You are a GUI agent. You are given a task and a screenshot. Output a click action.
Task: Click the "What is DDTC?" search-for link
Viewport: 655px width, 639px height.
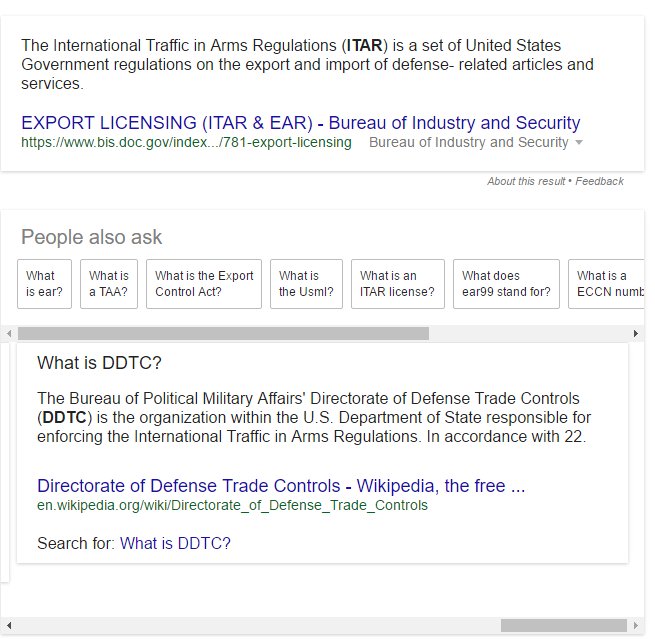pos(175,543)
